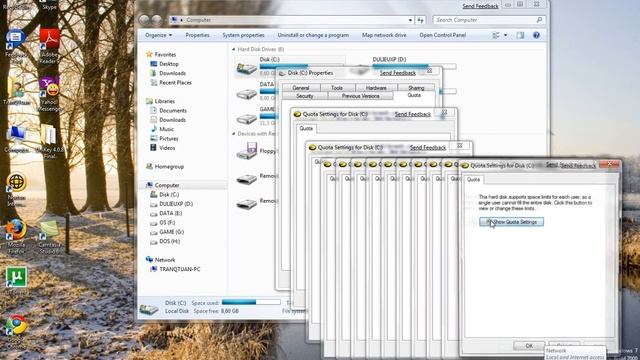Click Space used bar in details pane
The image size is (640, 360).
coord(251,302)
